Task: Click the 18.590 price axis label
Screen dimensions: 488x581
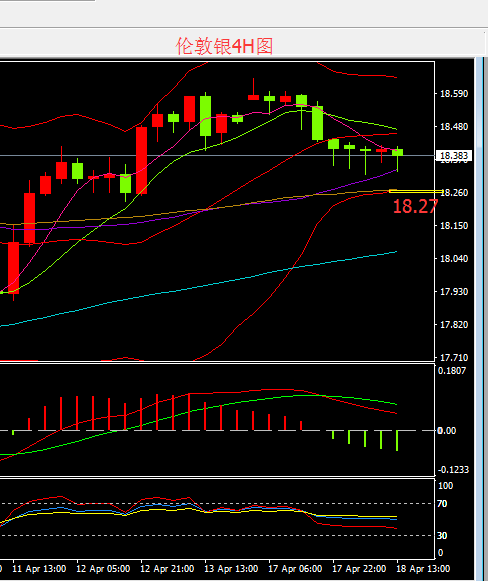Action: tap(454, 94)
